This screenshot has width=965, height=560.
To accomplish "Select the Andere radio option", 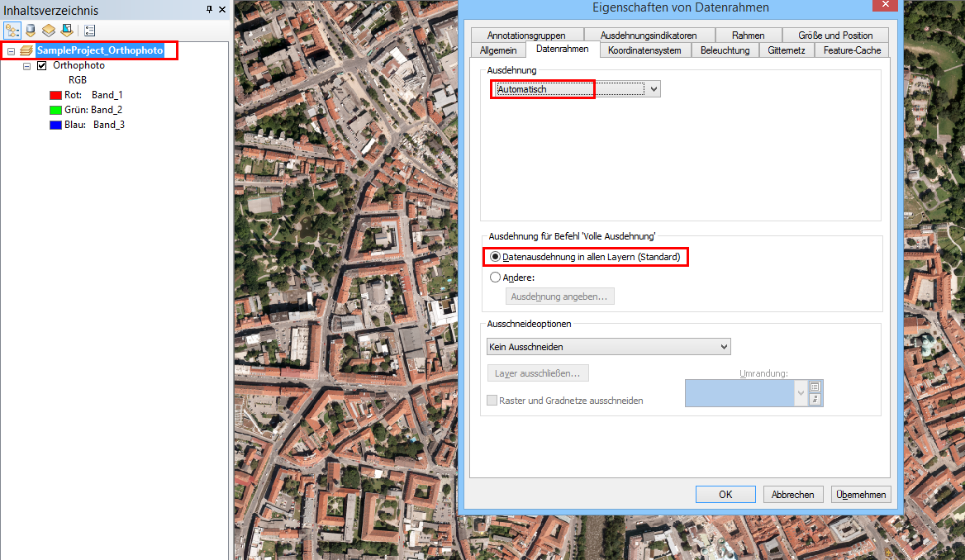I will (495, 277).
